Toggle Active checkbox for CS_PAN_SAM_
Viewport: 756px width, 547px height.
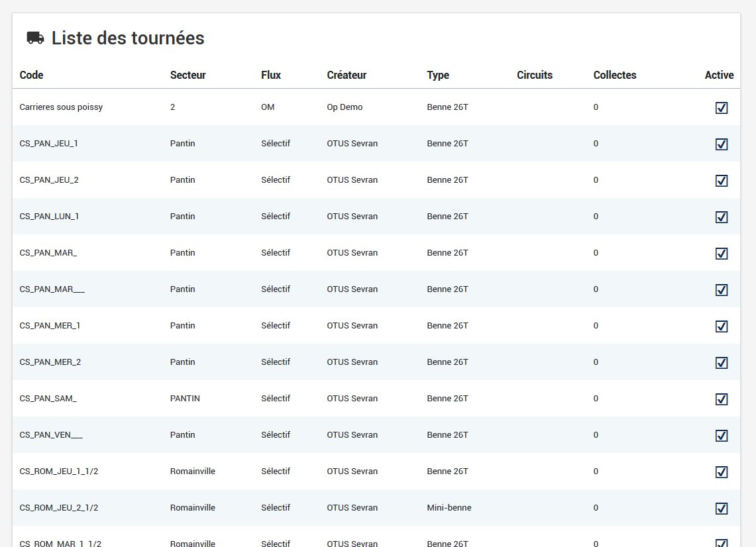point(722,399)
